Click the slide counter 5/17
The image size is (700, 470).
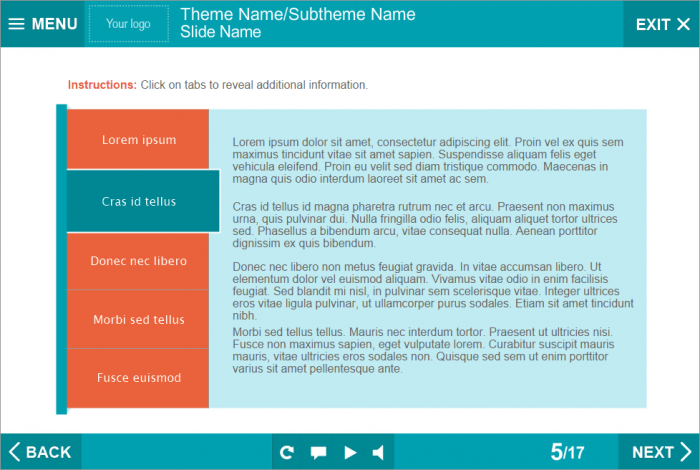click(567, 452)
